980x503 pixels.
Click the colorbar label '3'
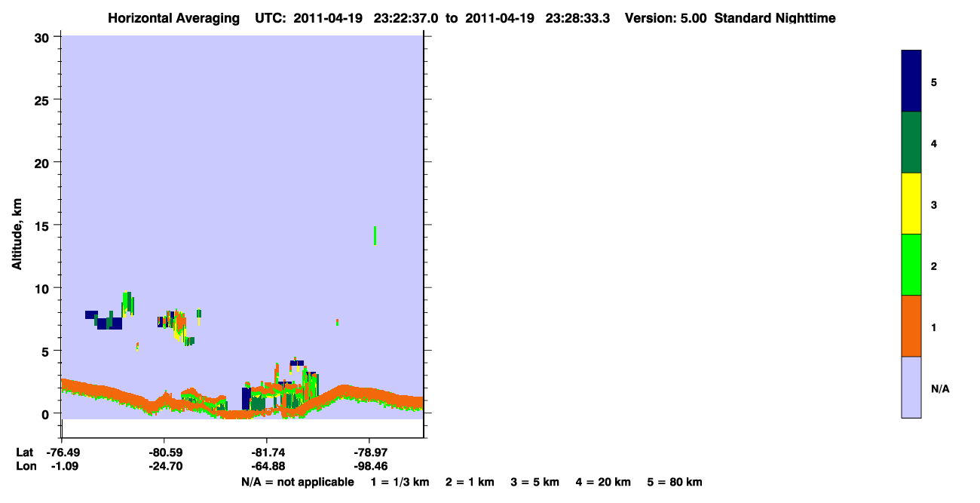point(934,204)
